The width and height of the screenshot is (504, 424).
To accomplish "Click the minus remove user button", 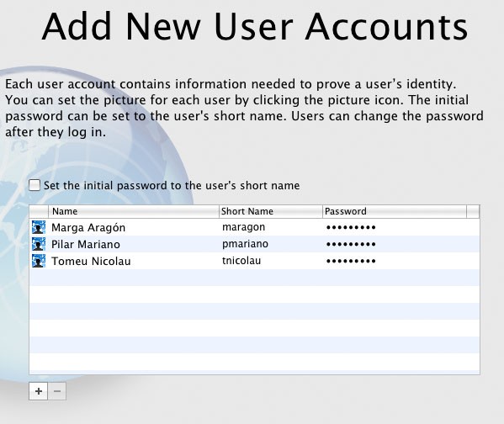I will tap(57, 391).
